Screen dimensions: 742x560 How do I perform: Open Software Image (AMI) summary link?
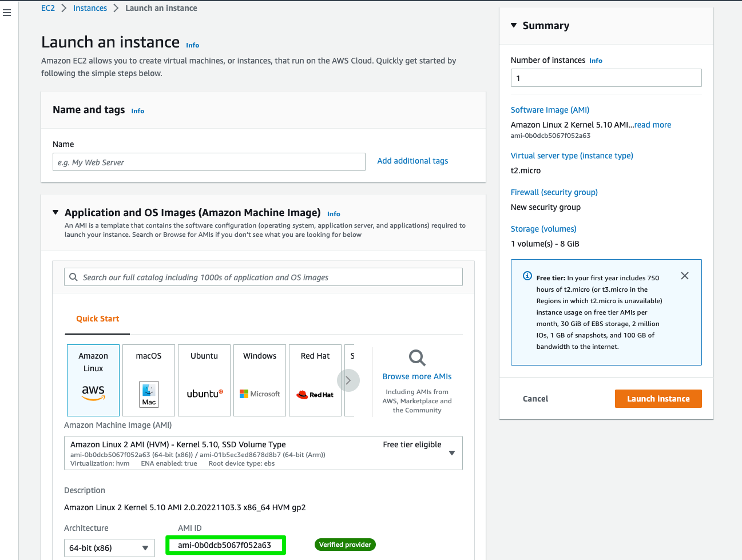[x=550, y=110]
